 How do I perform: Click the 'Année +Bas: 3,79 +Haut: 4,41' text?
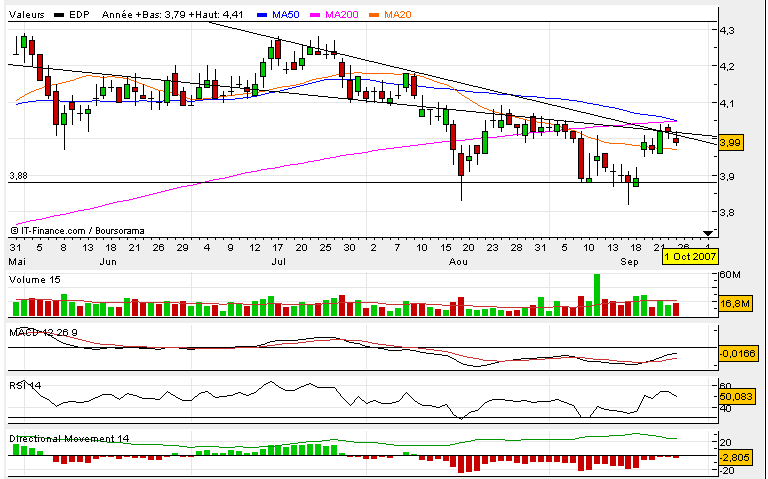(x=172, y=15)
